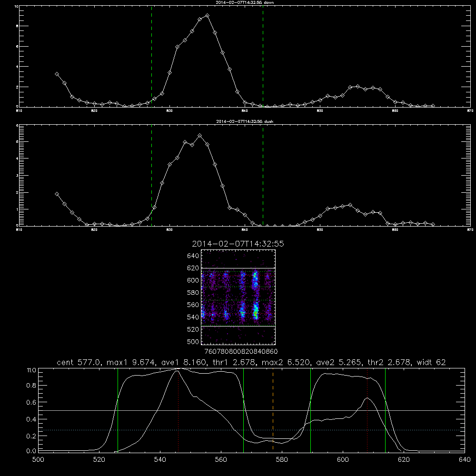This screenshot has height=476, width=476.
Task: Click the "520" label on bottom plot x-axis
Action: pyautogui.click(x=99, y=460)
